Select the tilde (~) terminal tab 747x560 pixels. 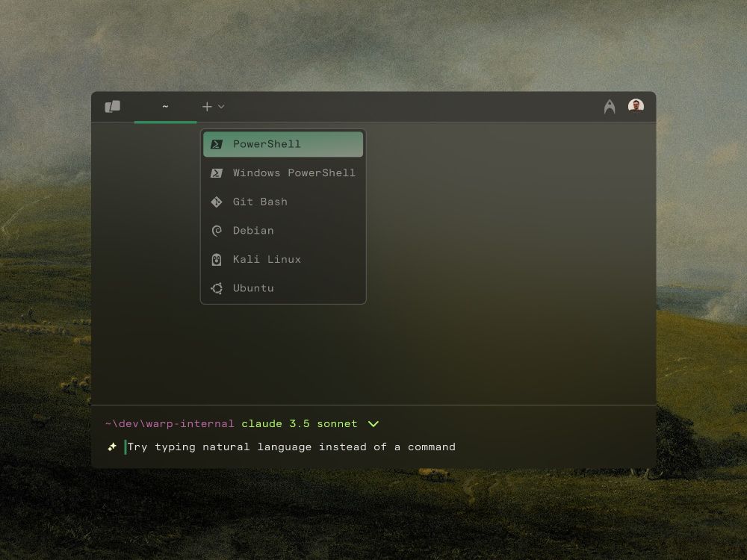[x=165, y=107]
